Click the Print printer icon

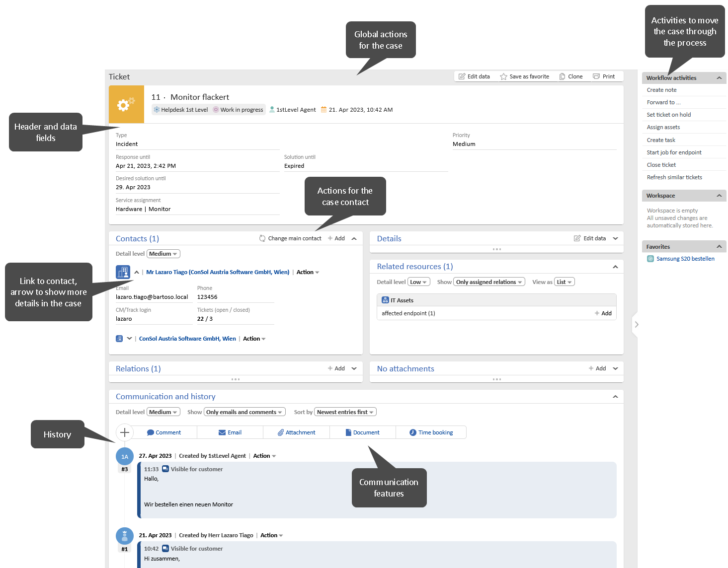pyautogui.click(x=596, y=76)
